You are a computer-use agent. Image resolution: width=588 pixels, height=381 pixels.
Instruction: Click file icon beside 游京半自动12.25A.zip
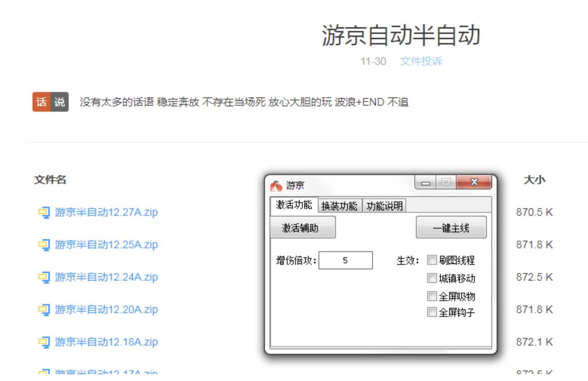point(44,245)
